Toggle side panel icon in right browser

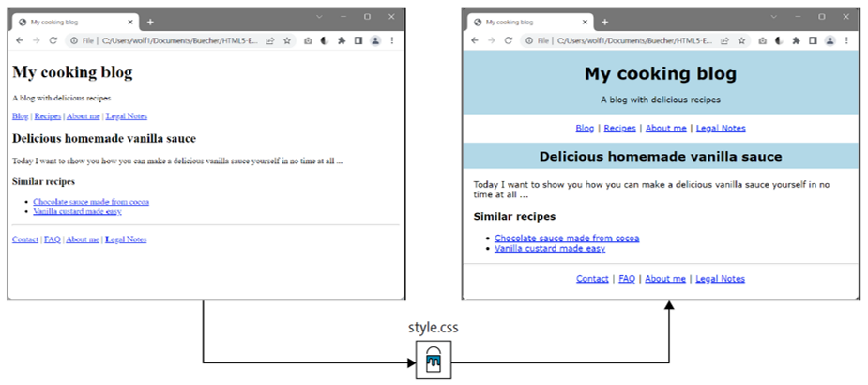pos(813,40)
